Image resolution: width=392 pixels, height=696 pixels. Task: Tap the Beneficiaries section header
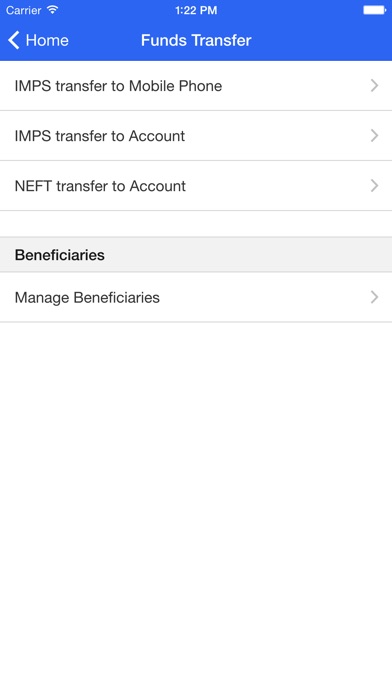60,255
